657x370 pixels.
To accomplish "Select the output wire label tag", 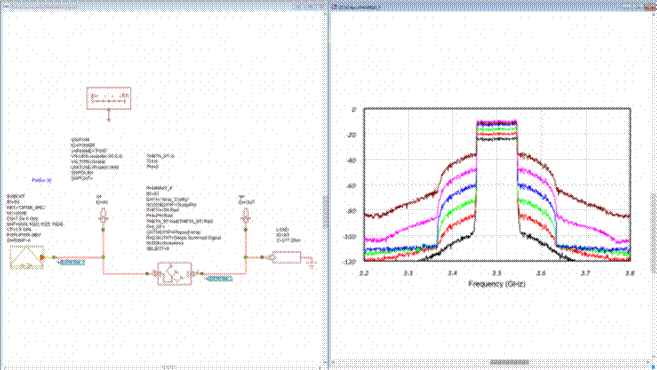I will tap(220, 279).
